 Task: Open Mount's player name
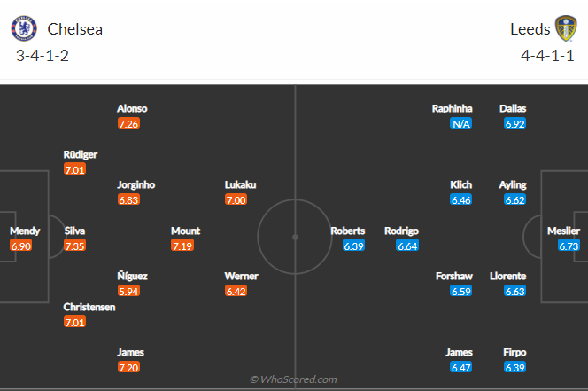coord(186,231)
